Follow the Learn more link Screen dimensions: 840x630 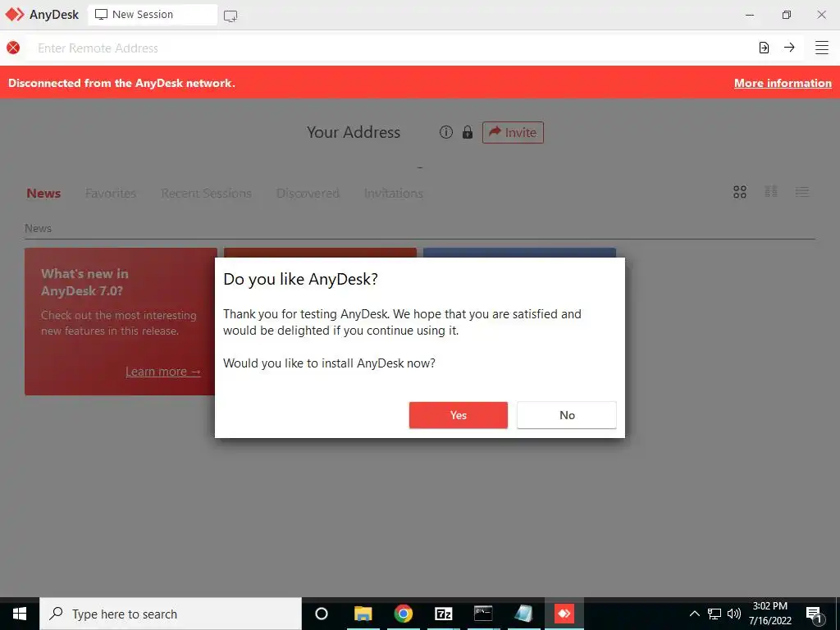[x=163, y=372]
